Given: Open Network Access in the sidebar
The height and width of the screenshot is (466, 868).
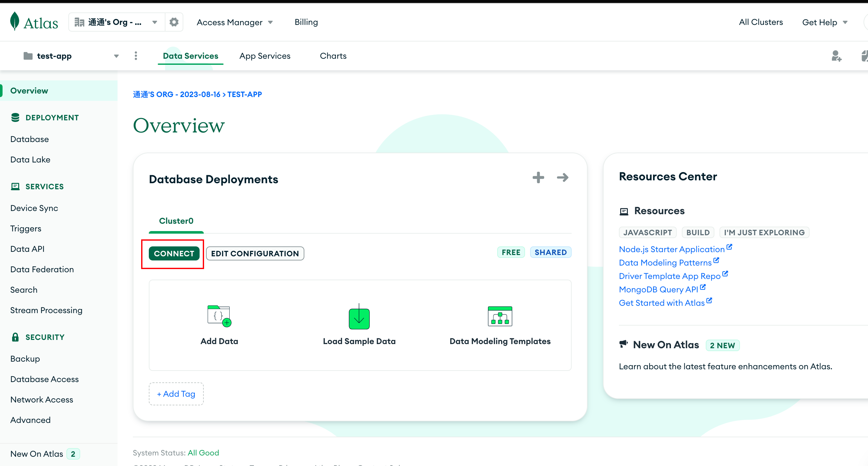Looking at the screenshot, I should click(42, 400).
